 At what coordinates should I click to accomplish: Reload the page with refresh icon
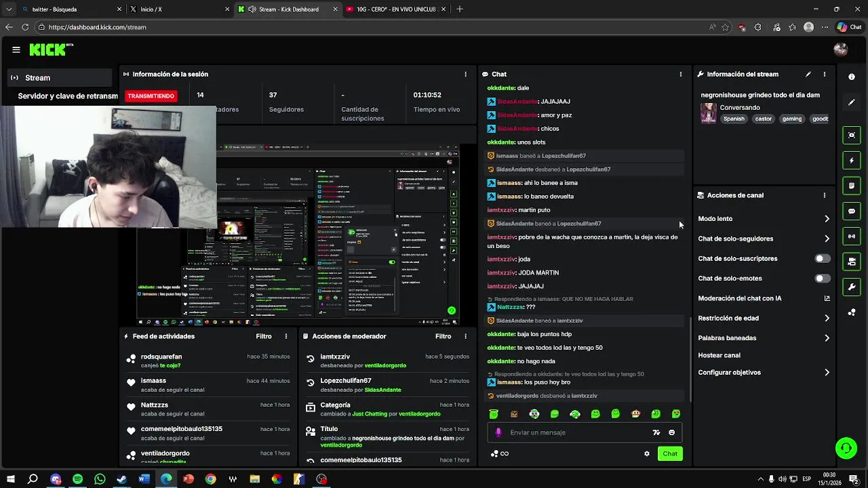25,27
